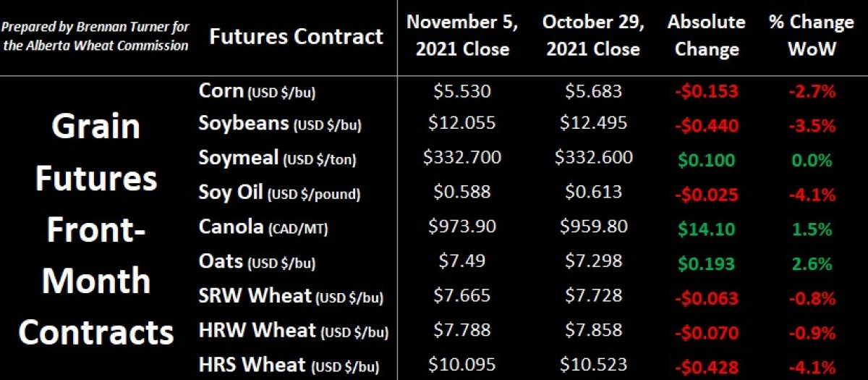Click the % Change WoW header
Viewport: 868px width, 380px height.
click(811, 35)
